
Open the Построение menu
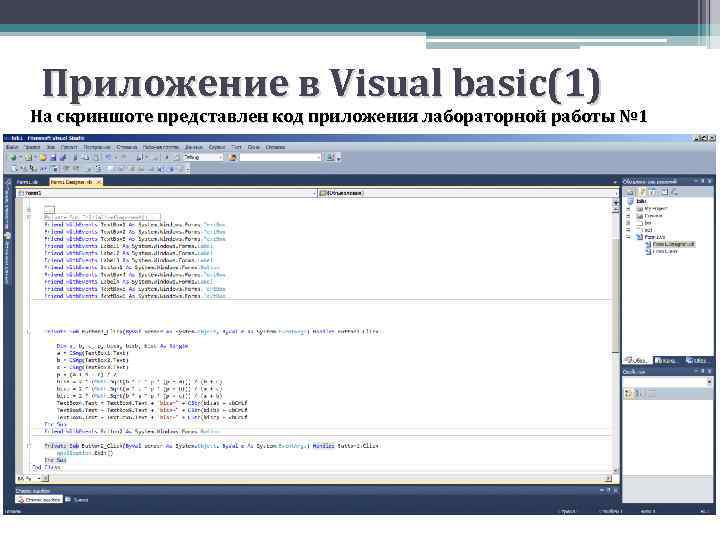point(97,147)
